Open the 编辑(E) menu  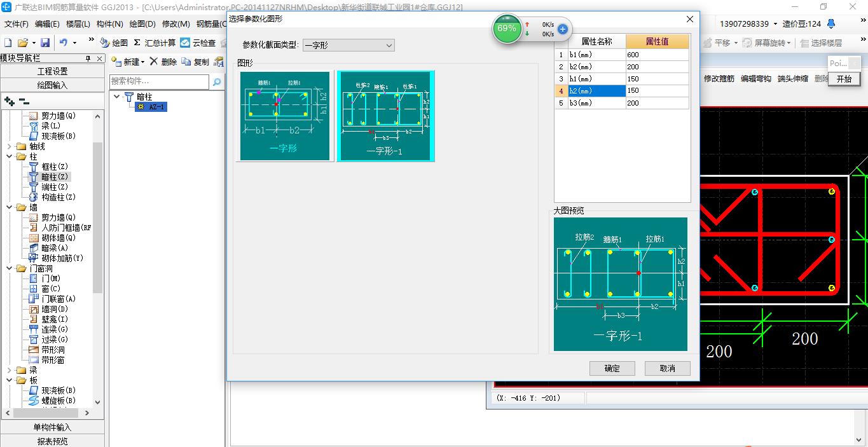pos(47,24)
